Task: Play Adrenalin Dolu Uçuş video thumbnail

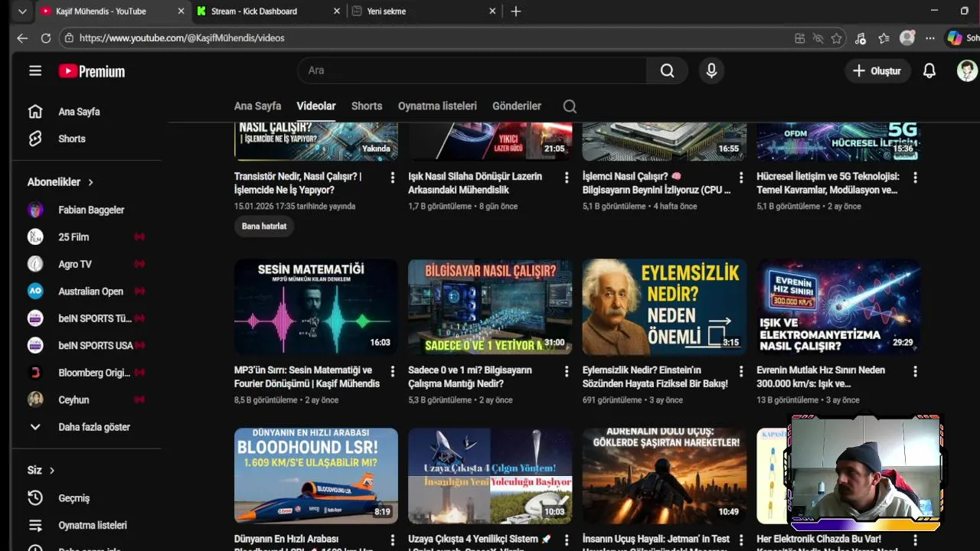Action: point(665,475)
